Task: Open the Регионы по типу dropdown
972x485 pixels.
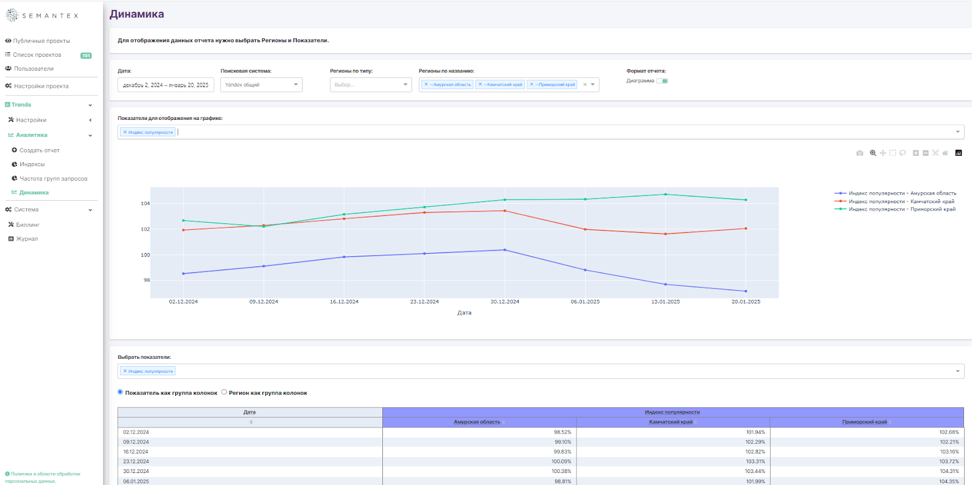Action: point(370,85)
